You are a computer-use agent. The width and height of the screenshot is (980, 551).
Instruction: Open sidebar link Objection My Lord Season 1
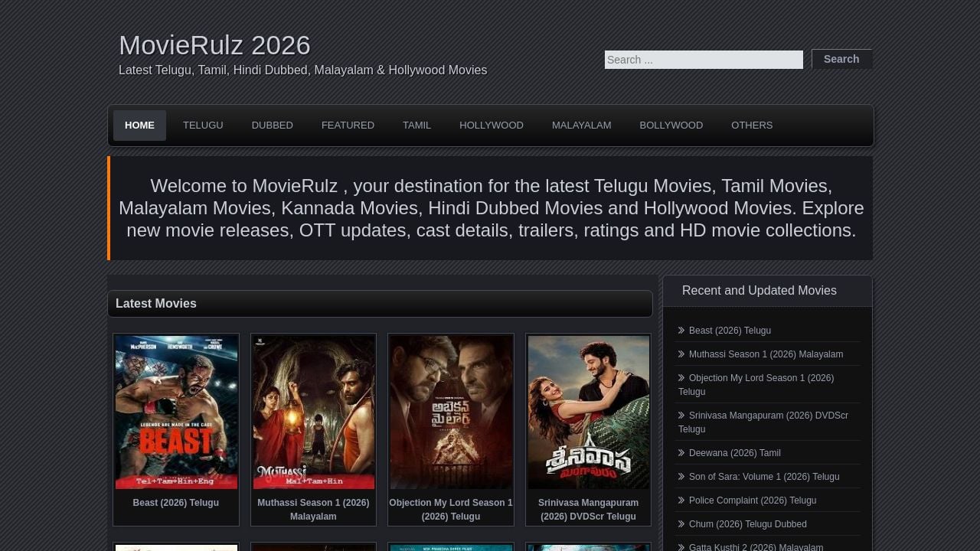coord(756,385)
